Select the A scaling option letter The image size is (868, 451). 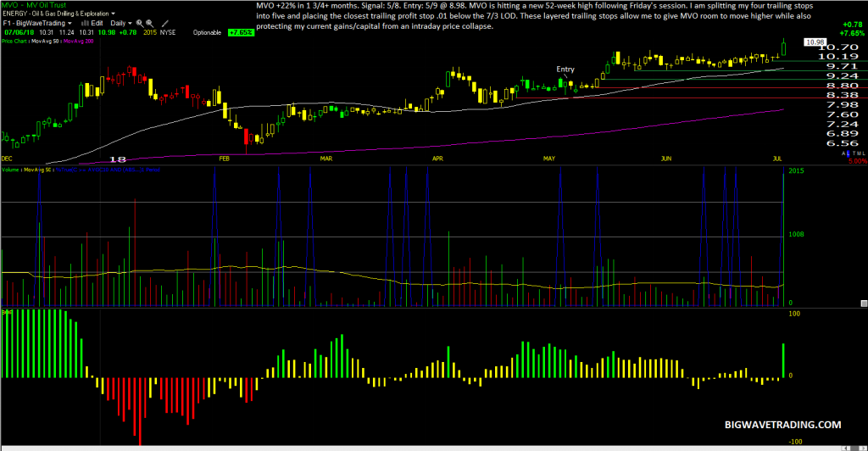[x=844, y=153]
